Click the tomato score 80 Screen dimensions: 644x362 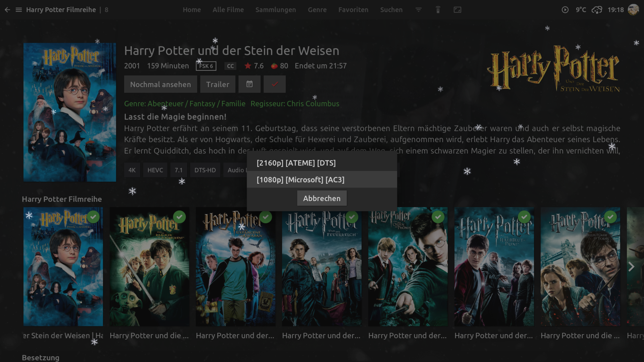click(x=280, y=66)
